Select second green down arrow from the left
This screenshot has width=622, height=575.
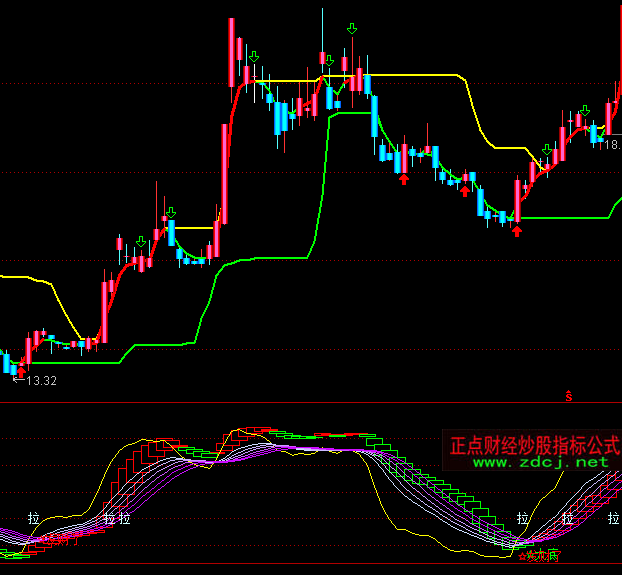[171, 212]
